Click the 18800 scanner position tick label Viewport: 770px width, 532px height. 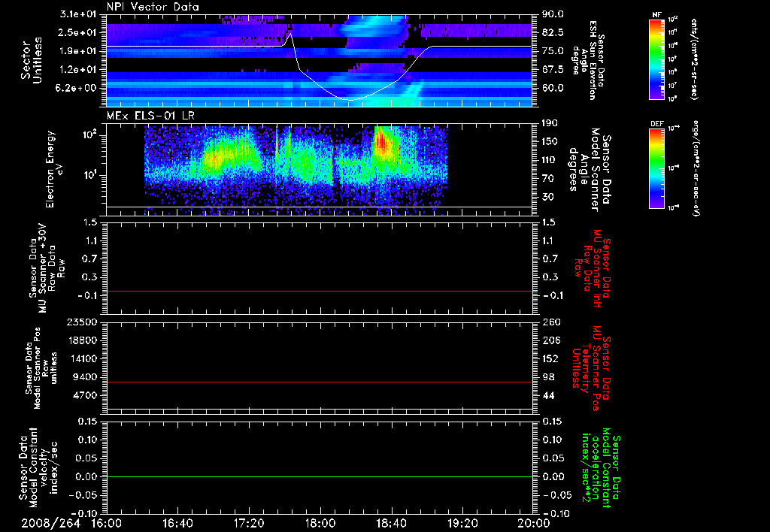pos(83,340)
